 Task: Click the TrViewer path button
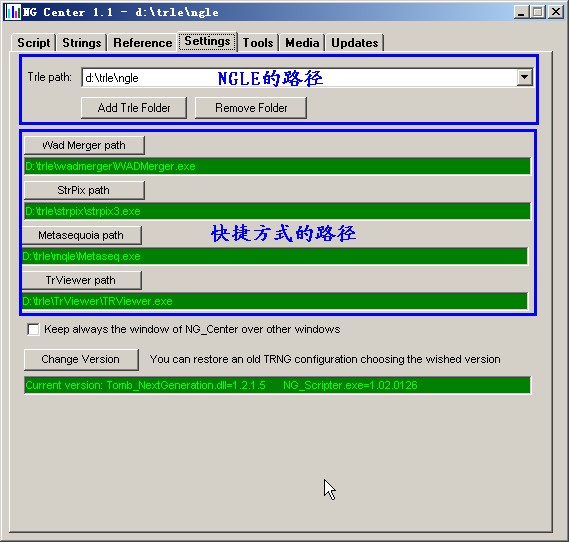pyautogui.click(x=82, y=280)
